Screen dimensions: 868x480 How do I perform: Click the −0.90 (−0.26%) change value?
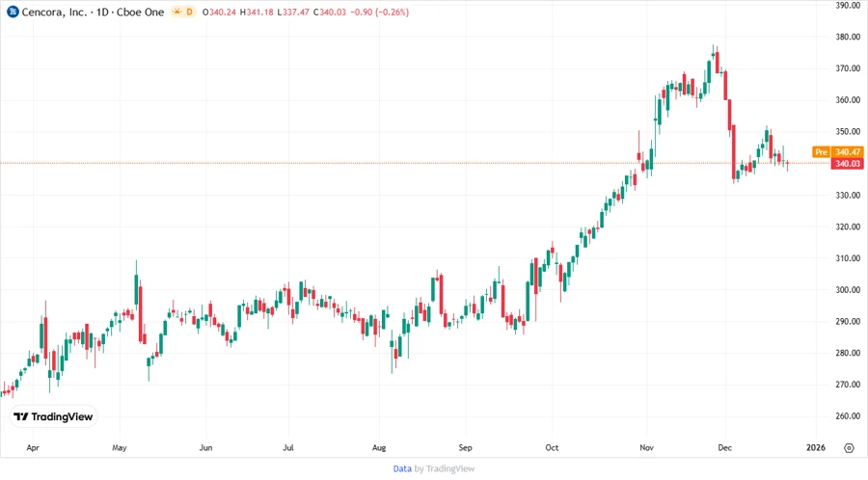(379, 13)
